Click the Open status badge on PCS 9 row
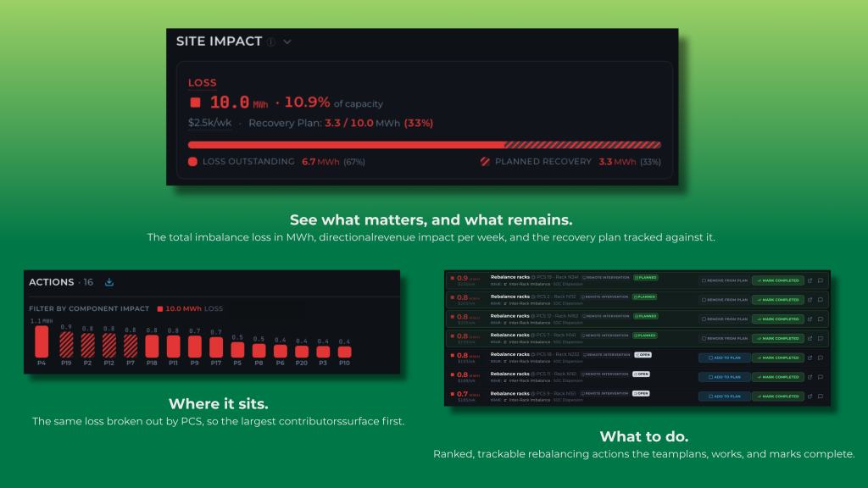868x488 pixels. [641, 393]
